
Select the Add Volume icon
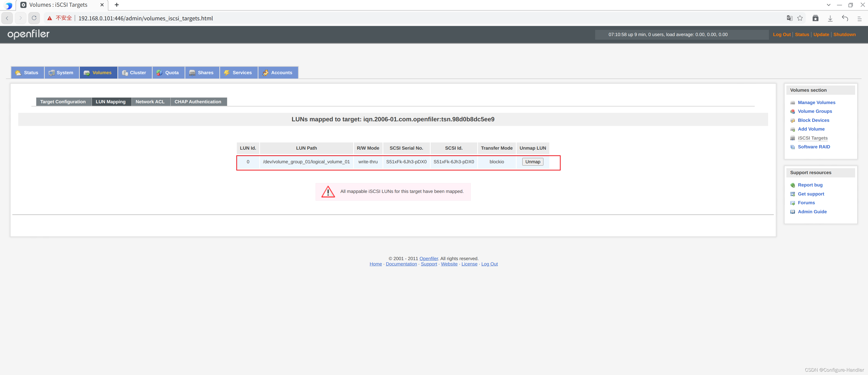point(793,129)
